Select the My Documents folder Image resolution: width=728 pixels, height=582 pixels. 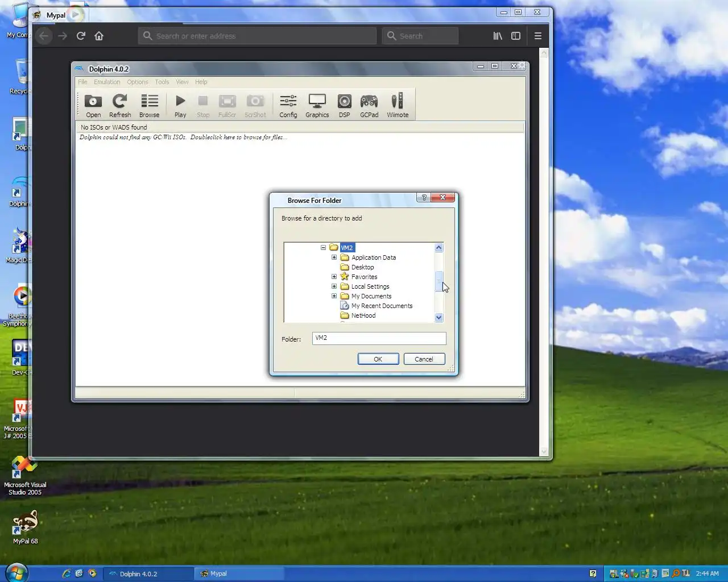(x=371, y=296)
